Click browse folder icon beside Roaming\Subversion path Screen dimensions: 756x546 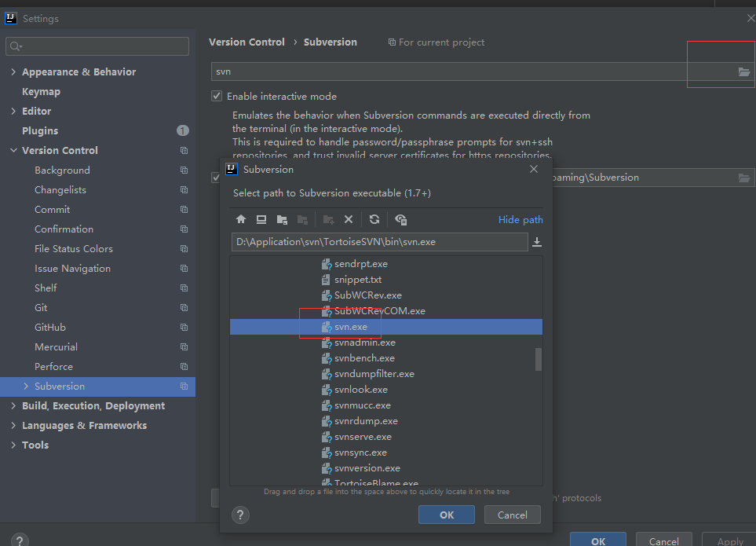tap(744, 178)
